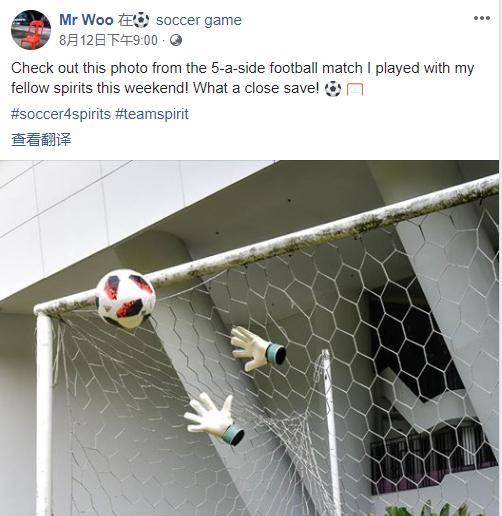The width and height of the screenshot is (502, 516).
Task: Open the #soccer4spirits hashtag
Action: [61, 114]
